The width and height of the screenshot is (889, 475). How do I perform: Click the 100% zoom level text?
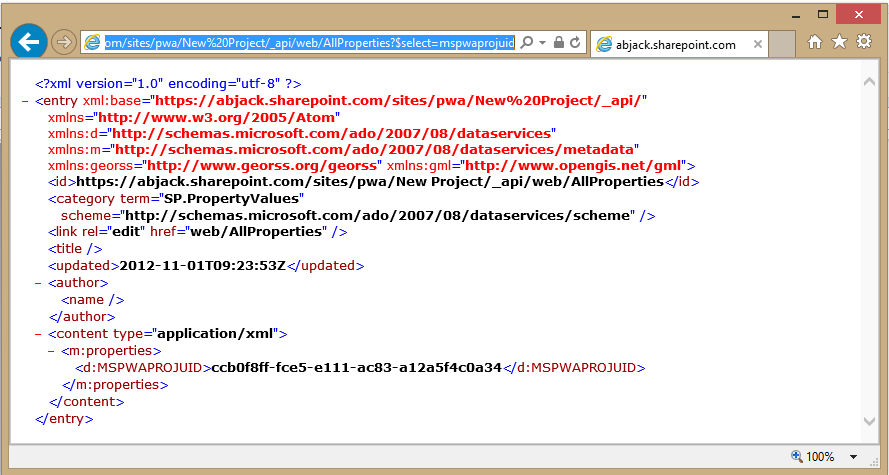point(820,457)
